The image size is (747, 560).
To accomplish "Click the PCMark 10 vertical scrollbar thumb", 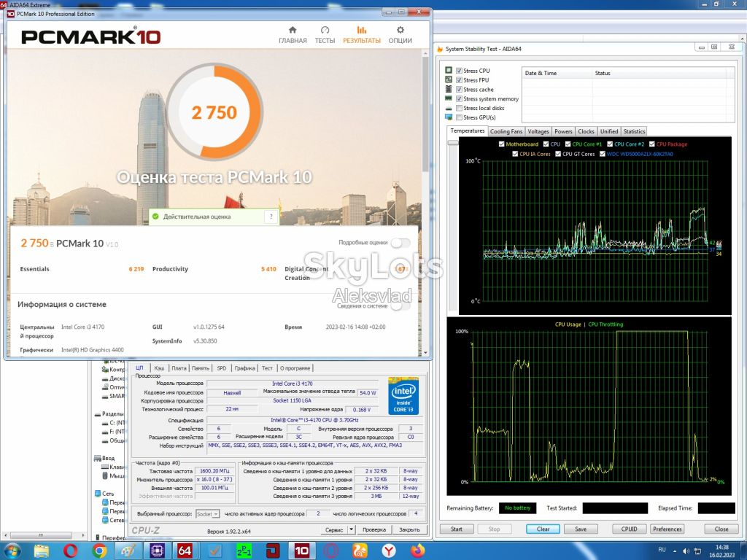I will [x=425, y=114].
